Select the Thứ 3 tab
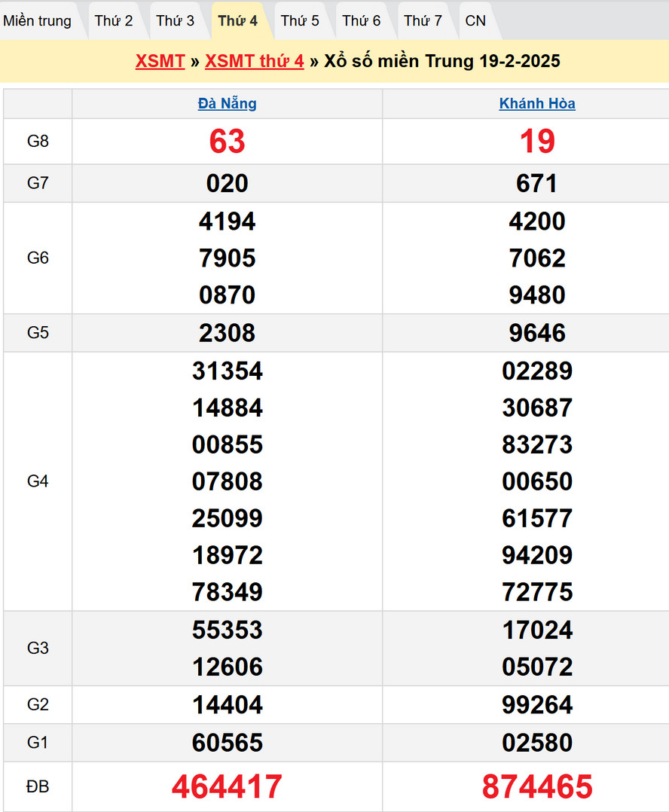 click(176, 21)
